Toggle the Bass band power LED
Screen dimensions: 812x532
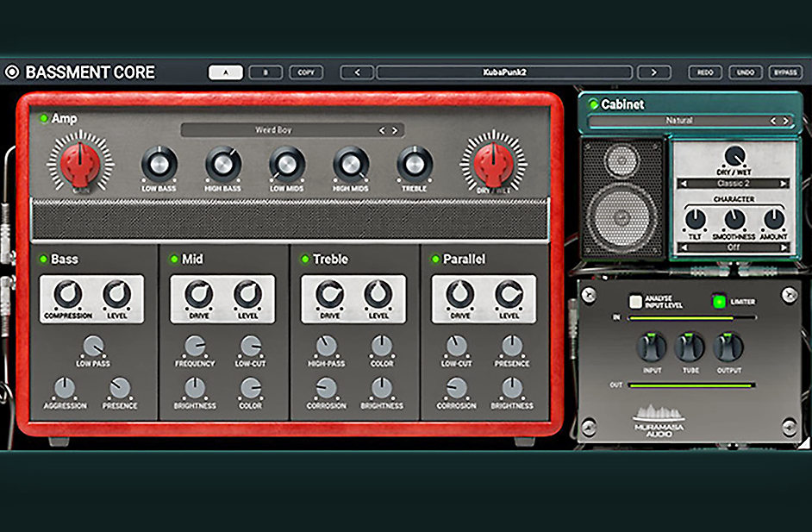(43, 259)
